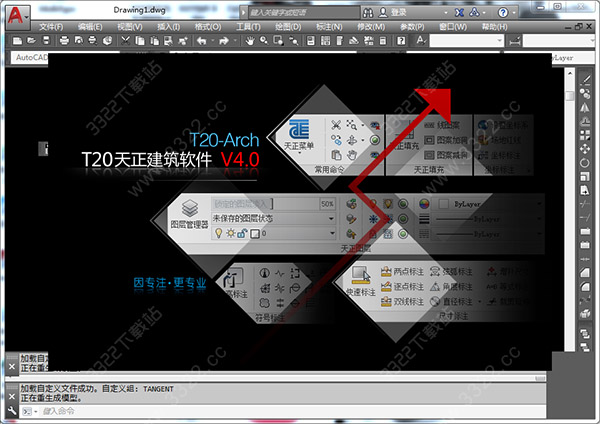
Task: Click the Cut scissors icon
Action: (125, 41)
